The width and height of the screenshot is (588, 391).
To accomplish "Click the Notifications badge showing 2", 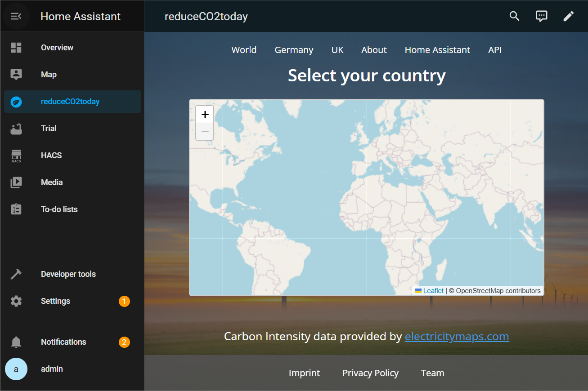I will click(x=124, y=342).
